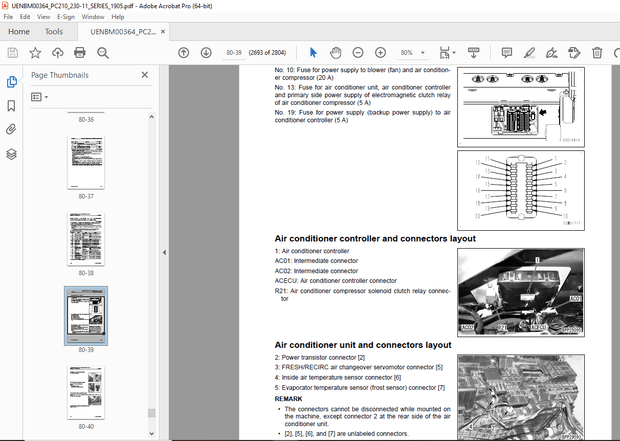Select the page 80-37 thumbnail
The width and height of the screenshot is (620, 441).
point(86,163)
